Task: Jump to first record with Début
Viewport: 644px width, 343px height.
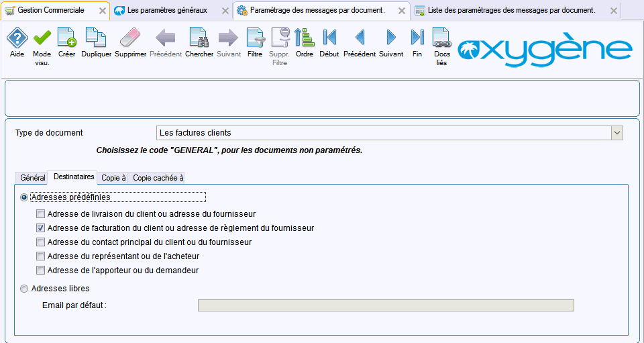Action: [329, 38]
